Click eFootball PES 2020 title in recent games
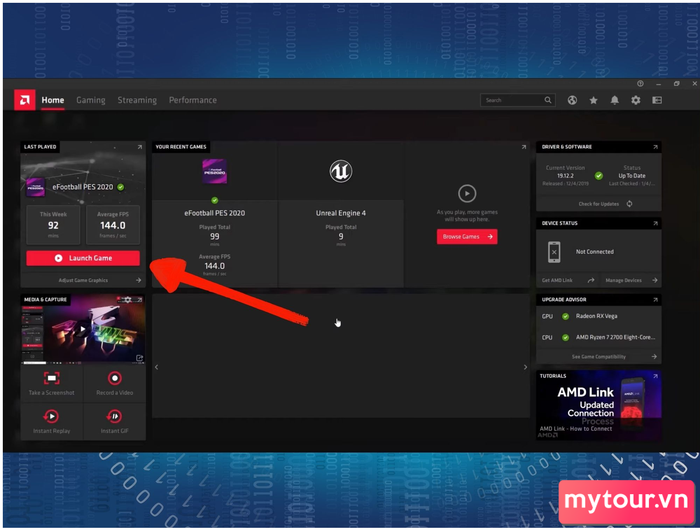This screenshot has height=532, width=700. pyautogui.click(x=215, y=213)
